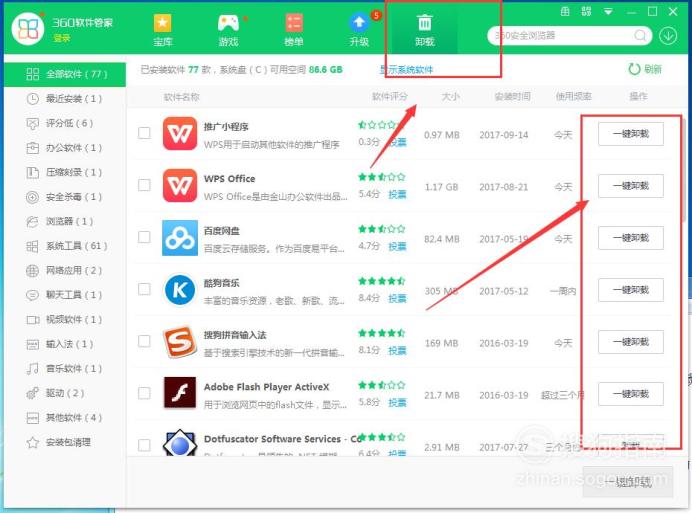Click 一键卸载 for WPS Office
Image resolution: width=692 pixels, height=513 pixels.
coord(631,186)
